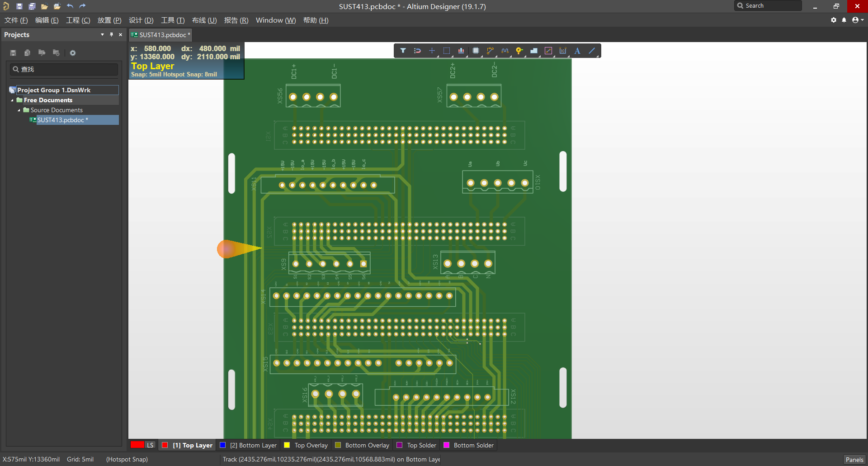Click the Open Project folder icon
The width and height of the screenshot is (868, 466).
[57, 6]
